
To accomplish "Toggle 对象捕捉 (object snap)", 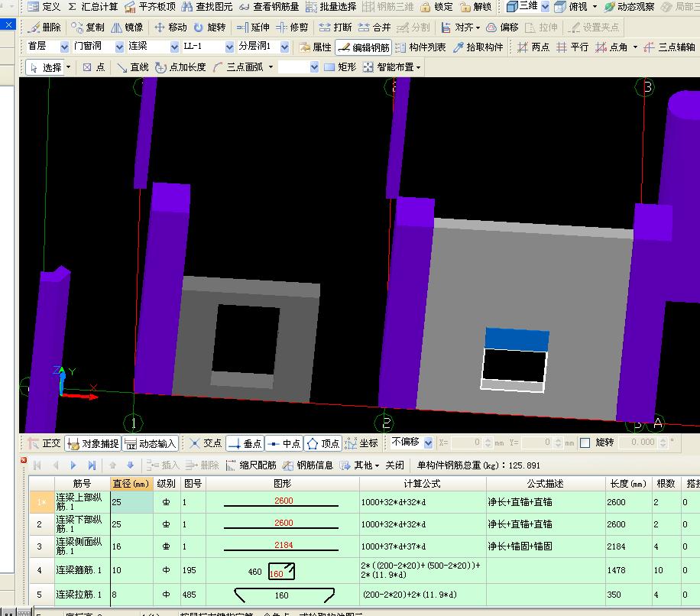I will tap(93, 443).
